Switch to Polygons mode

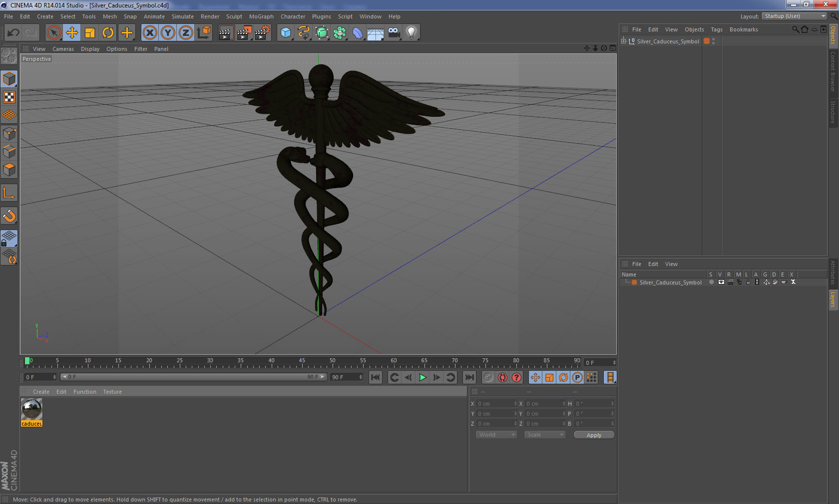point(9,170)
